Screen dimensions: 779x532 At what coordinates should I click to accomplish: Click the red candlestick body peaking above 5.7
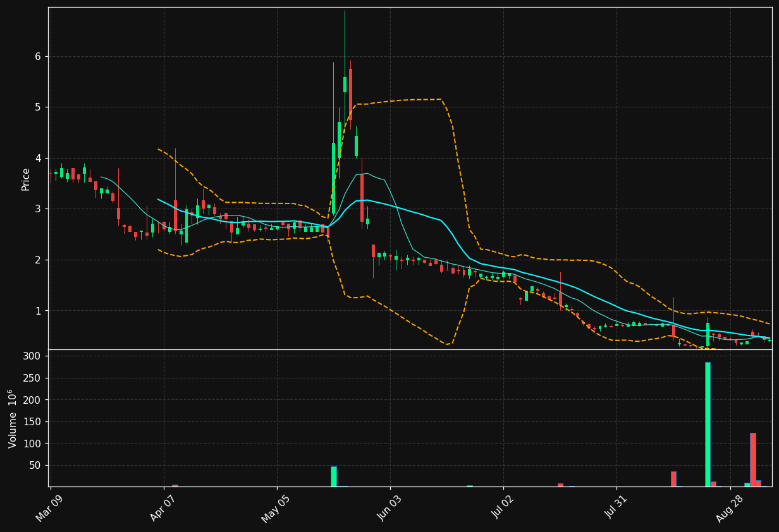click(350, 94)
